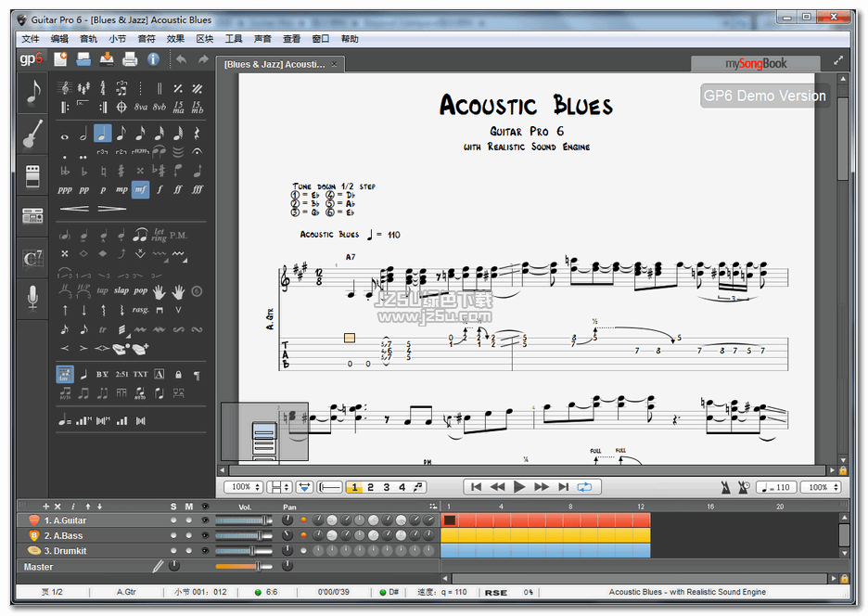The width and height of the screenshot is (868, 616).
Task: Mute the Drumkit track
Action: coord(189,551)
